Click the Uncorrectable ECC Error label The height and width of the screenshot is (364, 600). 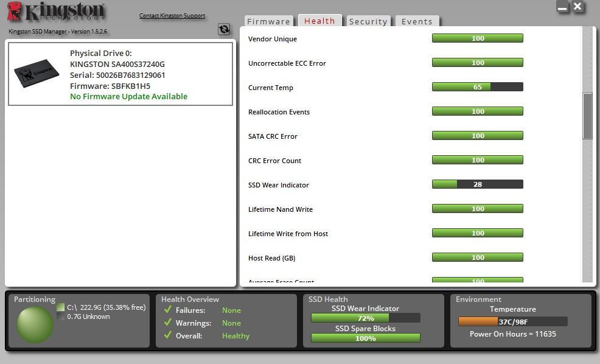287,63
